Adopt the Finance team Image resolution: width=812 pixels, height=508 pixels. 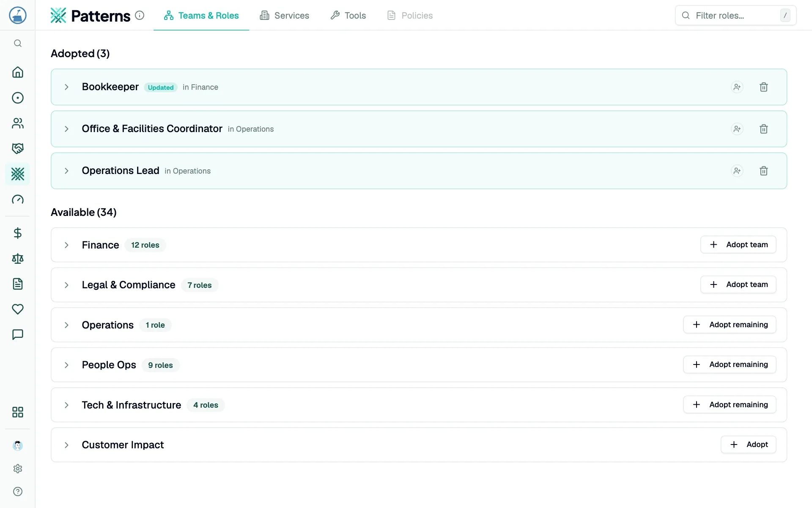coord(738,245)
